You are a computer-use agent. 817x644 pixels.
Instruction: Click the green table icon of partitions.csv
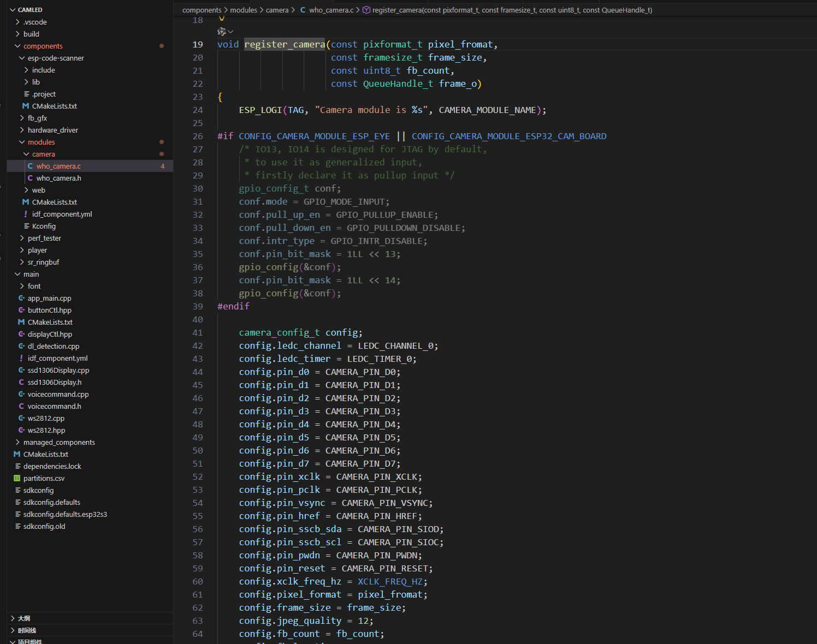17,479
